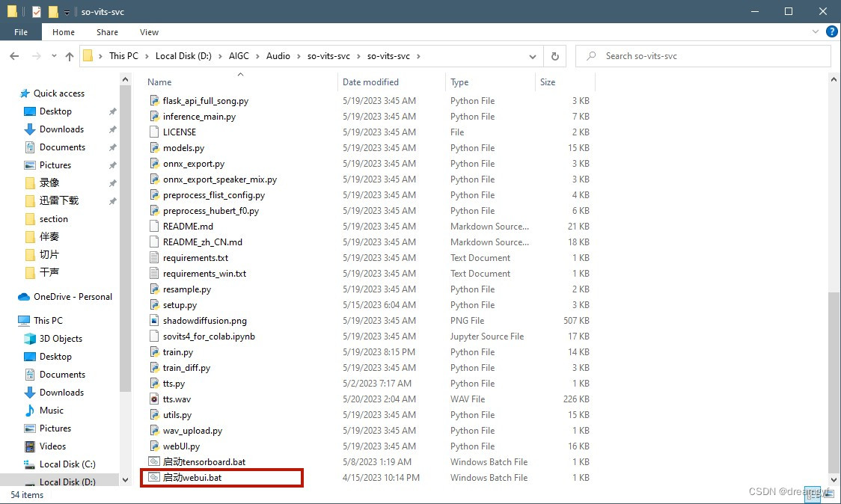Switch to the Home ribbon tab

[x=64, y=32]
